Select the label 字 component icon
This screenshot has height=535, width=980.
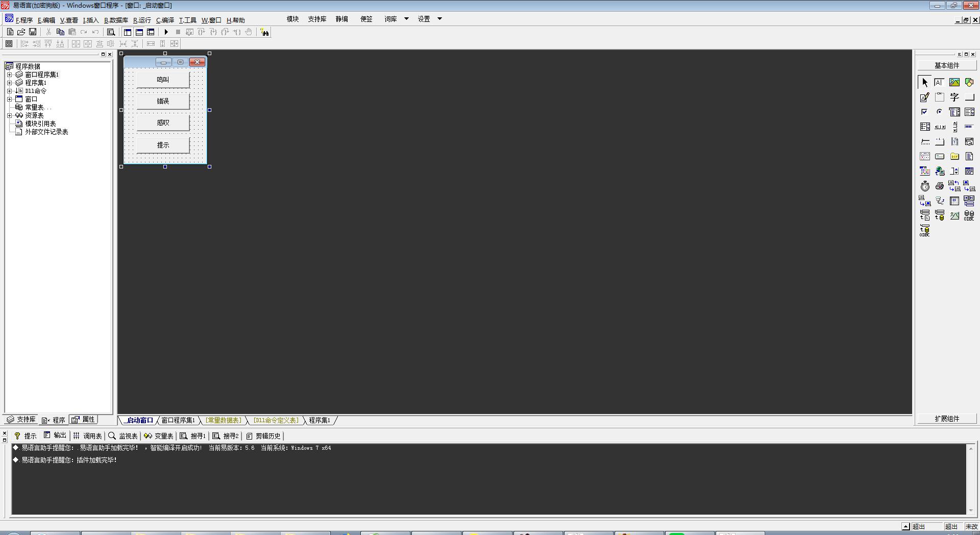(x=954, y=97)
